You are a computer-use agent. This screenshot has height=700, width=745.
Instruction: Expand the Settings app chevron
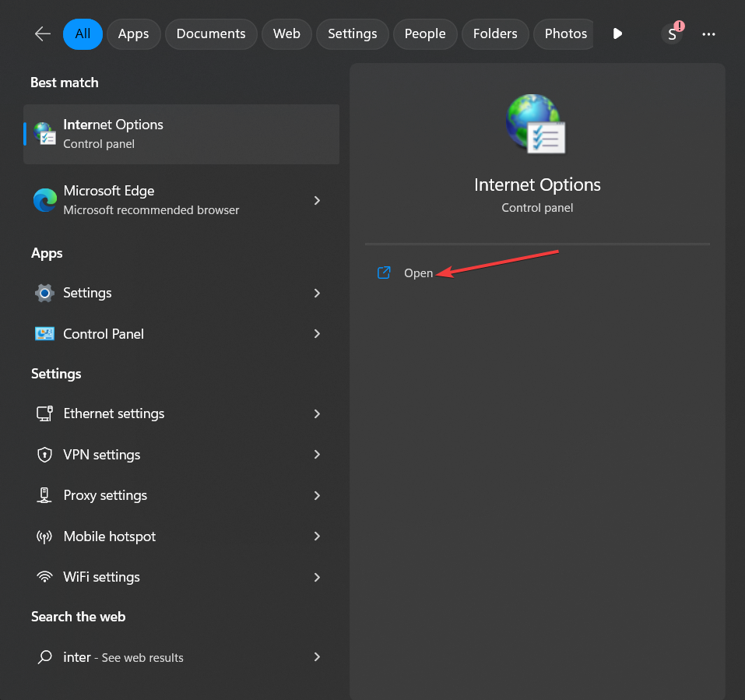[317, 293]
